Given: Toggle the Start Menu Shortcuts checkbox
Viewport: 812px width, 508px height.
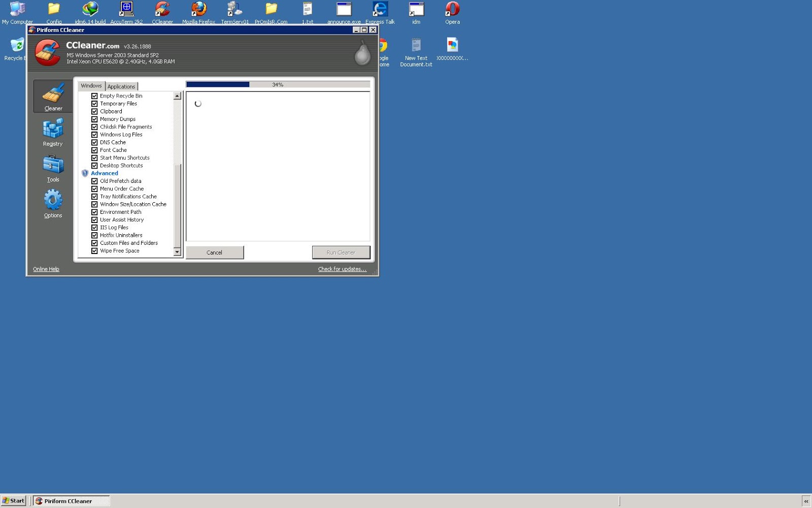Looking at the screenshot, I should (94, 158).
